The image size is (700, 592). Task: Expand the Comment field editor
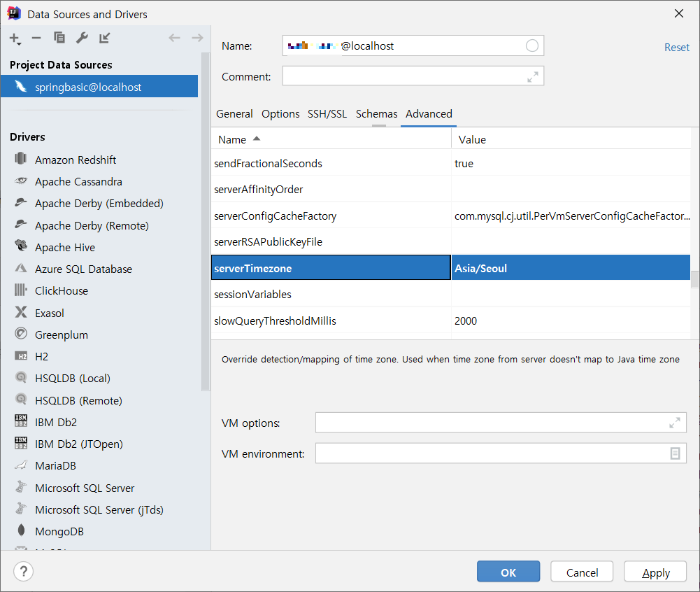532,76
